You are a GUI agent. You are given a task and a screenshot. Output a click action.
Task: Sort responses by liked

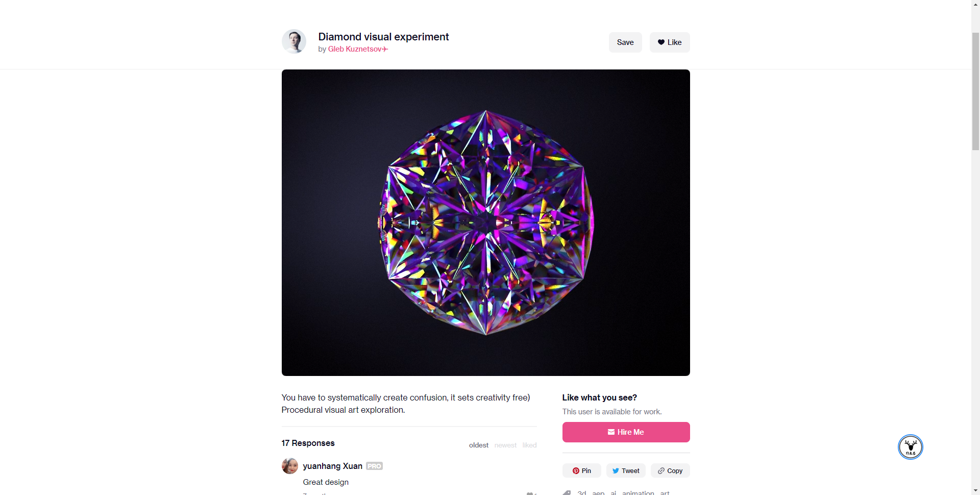529,445
